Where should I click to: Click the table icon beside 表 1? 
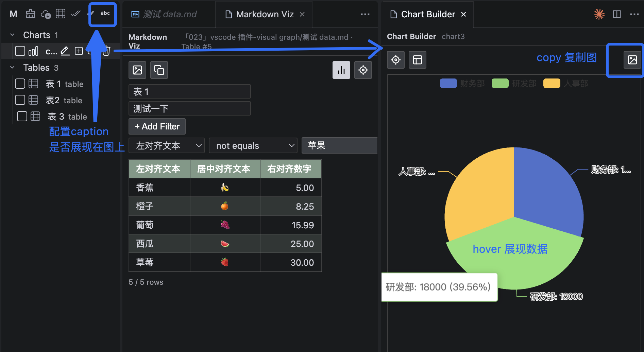(x=33, y=84)
